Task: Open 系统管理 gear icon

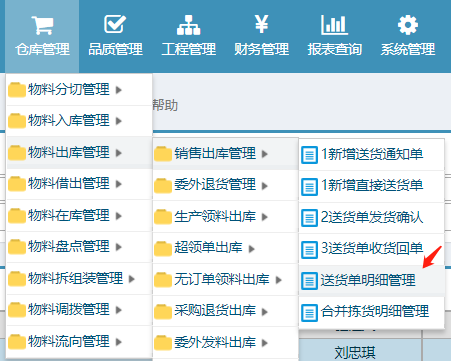Action: (408, 25)
